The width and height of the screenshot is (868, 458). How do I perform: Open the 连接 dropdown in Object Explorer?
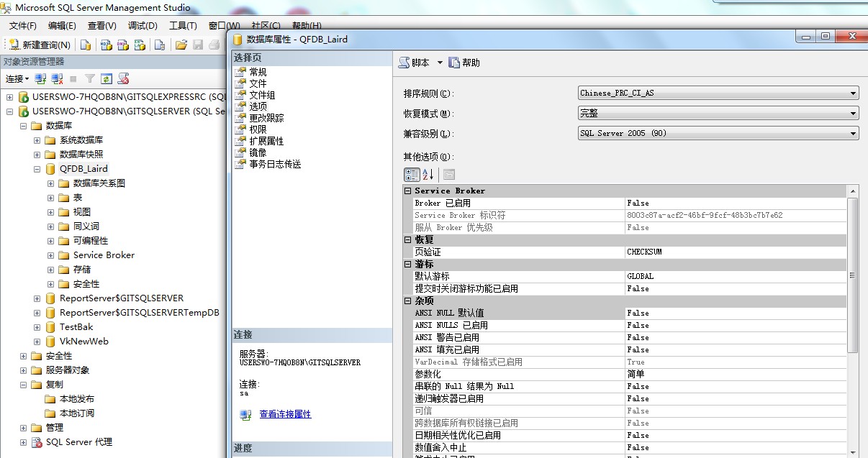coord(17,78)
